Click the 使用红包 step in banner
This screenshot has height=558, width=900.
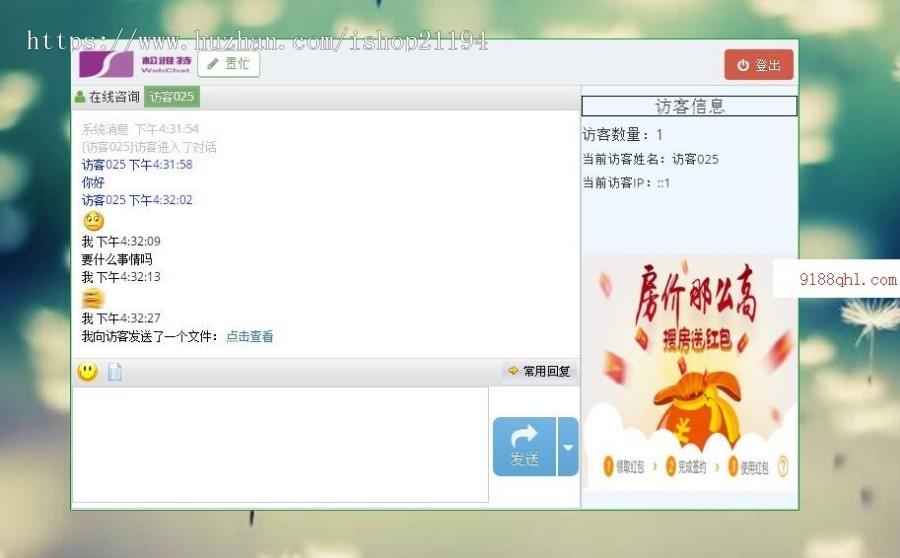pos(748,467)
